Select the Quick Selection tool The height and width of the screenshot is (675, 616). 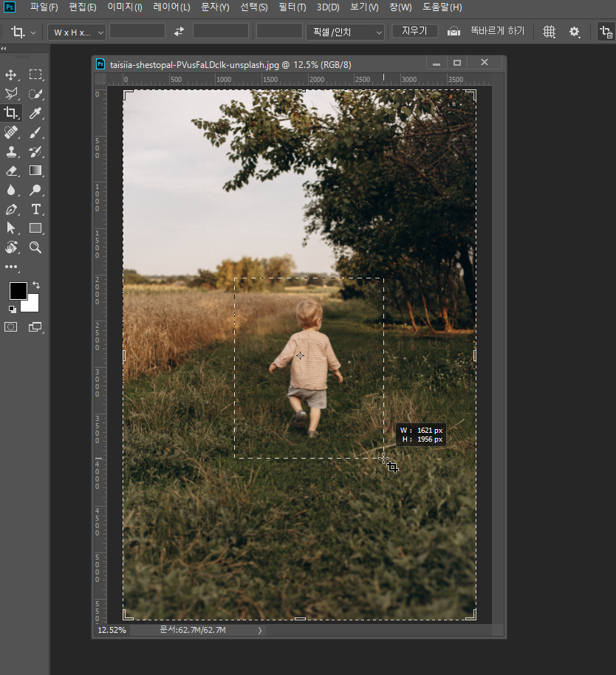click(x=35, y=94)
